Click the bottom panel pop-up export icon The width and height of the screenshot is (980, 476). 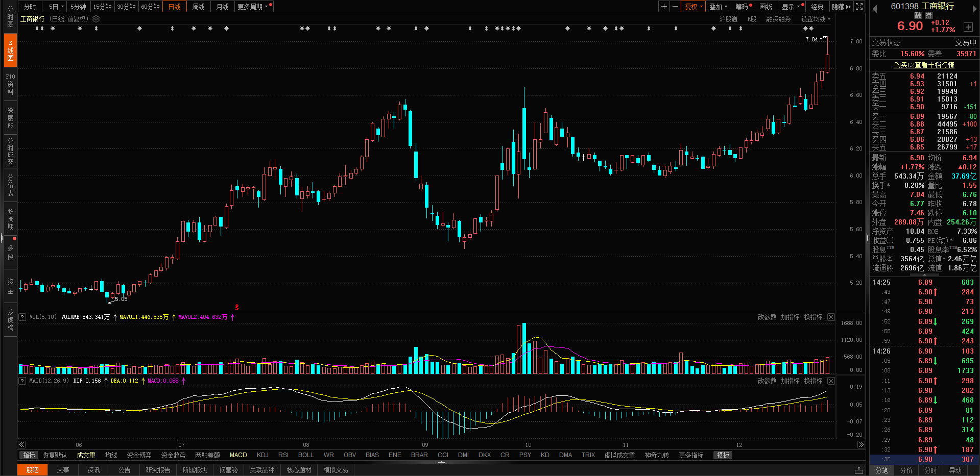point(859,470)
